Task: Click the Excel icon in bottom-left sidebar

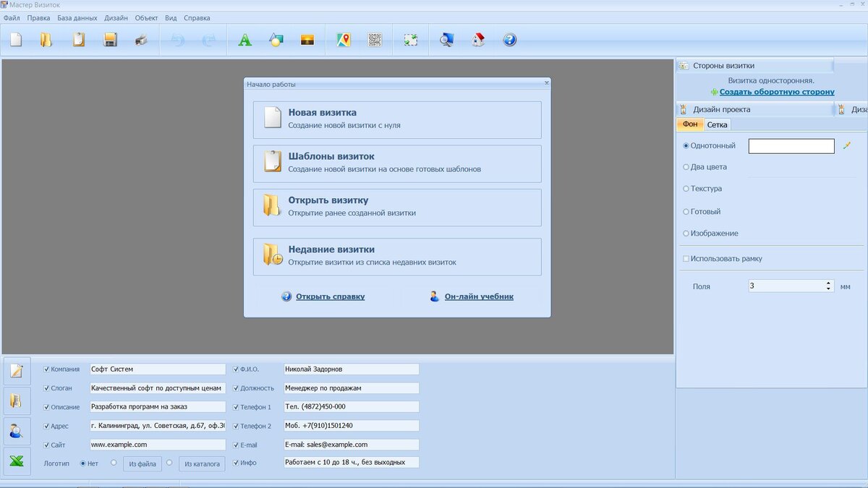Action: tap(17, 461)
